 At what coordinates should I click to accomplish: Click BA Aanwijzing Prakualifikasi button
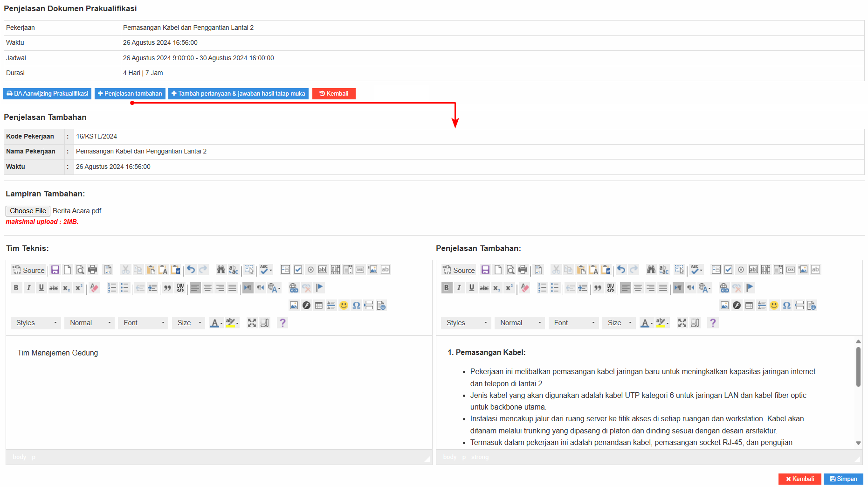pyautogui.click(x=48, y=94)
